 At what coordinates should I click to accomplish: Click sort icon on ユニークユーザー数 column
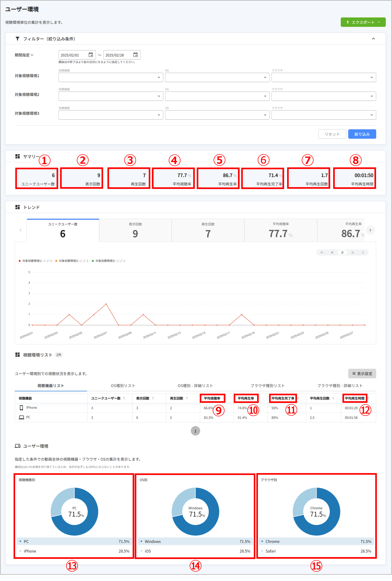tap(124, 398)
